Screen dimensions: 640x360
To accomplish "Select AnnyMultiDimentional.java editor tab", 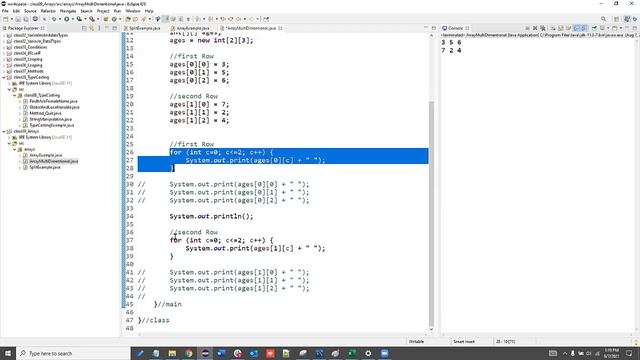I will (x=251, y=28).
